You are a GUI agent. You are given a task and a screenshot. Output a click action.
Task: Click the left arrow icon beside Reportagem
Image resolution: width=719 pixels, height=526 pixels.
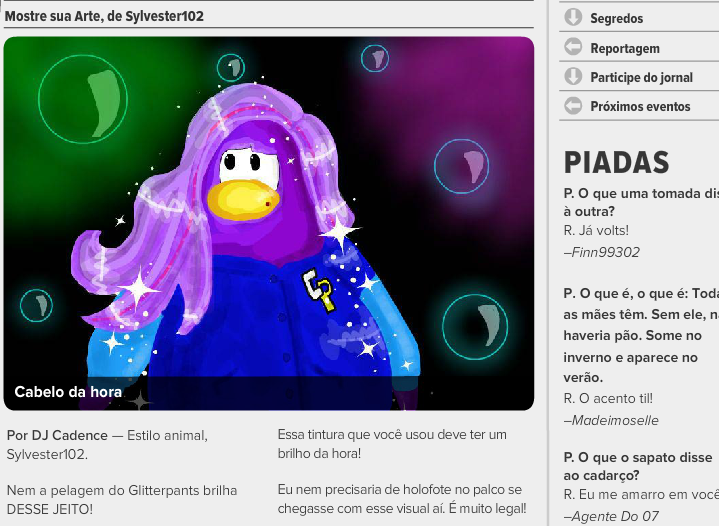point(573,47)
